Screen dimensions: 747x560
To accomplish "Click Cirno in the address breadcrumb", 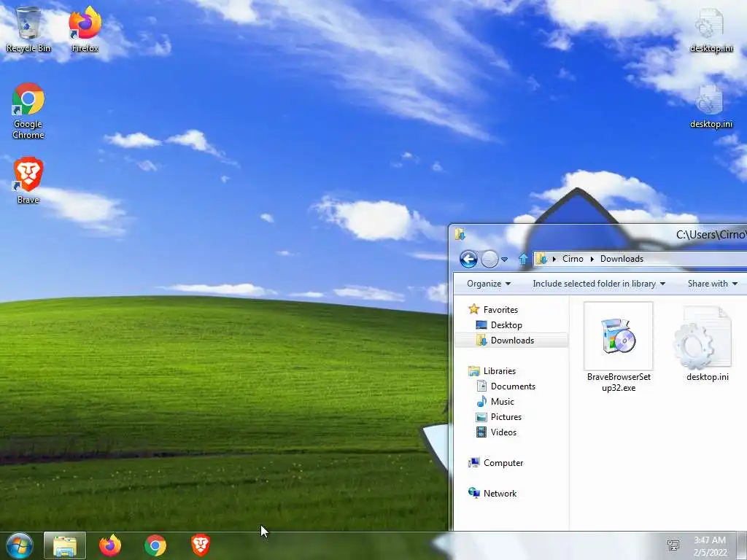I will coord(573,259).
